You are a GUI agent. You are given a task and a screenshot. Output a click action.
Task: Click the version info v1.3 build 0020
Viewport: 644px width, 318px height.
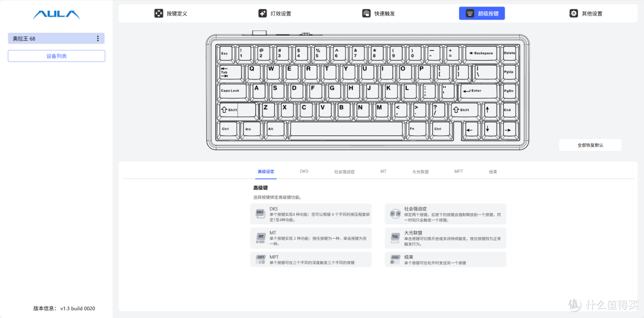tap(64, 308)
